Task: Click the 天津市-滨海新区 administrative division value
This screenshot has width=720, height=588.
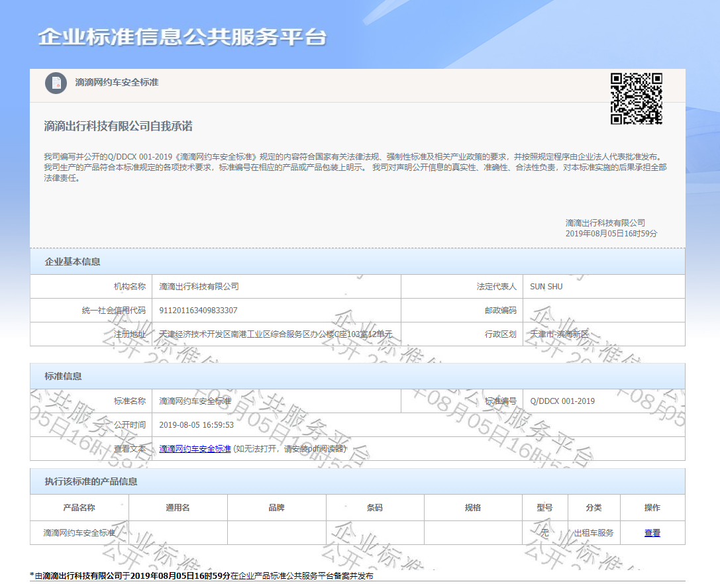Action: coord(559,334)
